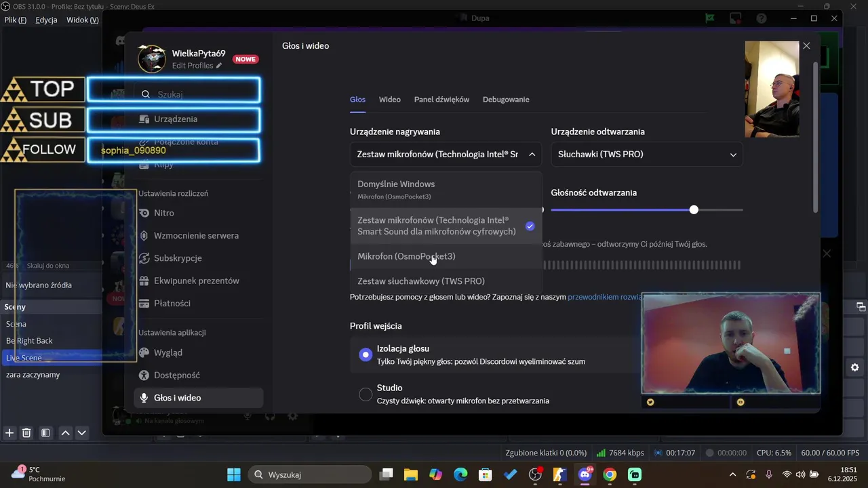Open the Widok menu in OBS
This screenshot has height=488, width=868.
83,20
